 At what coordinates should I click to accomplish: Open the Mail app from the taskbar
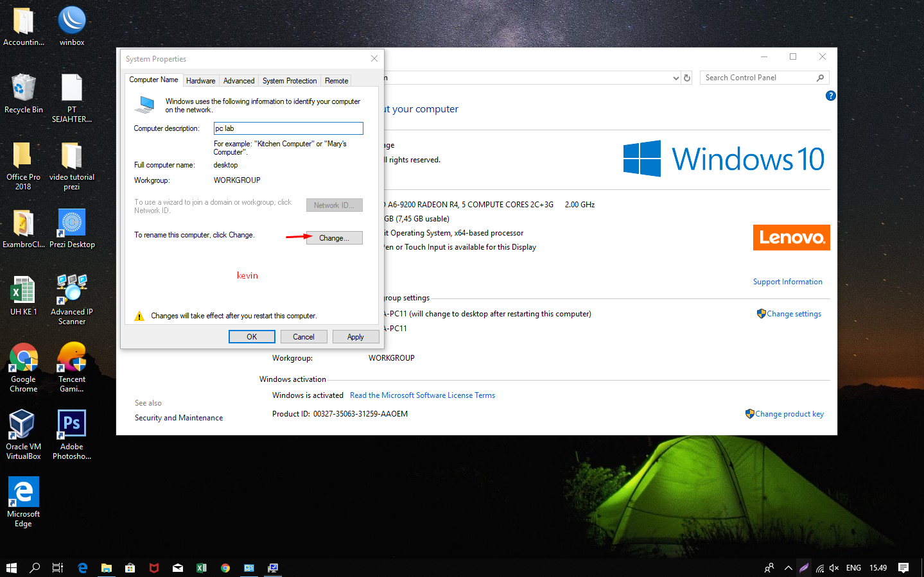pos(178,568)
